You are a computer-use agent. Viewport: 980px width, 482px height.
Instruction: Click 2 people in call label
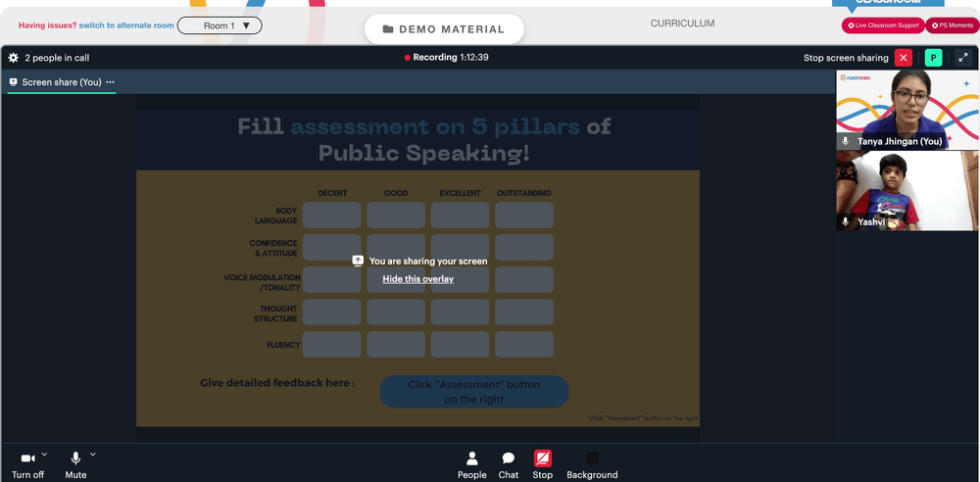pyautogui.click(x=57, y=58)
